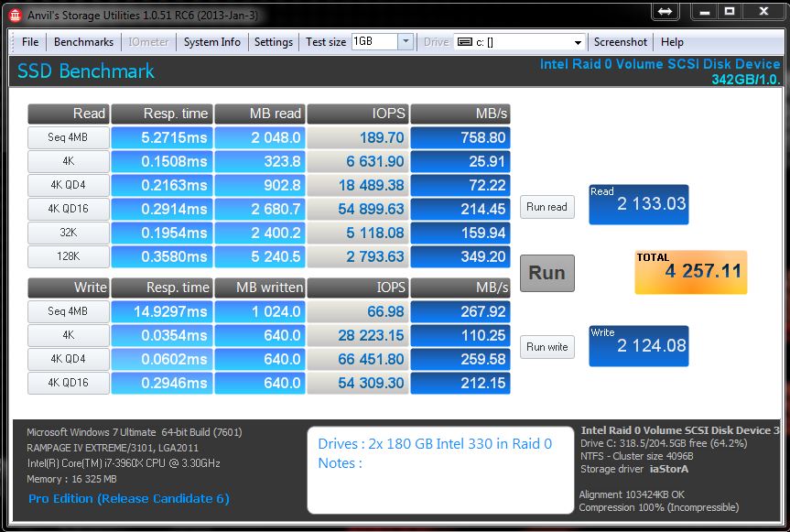Image resolution: width=790 pixels, height=532 pixels.
Task: Click the MB written column header
Action: point(260,288)
